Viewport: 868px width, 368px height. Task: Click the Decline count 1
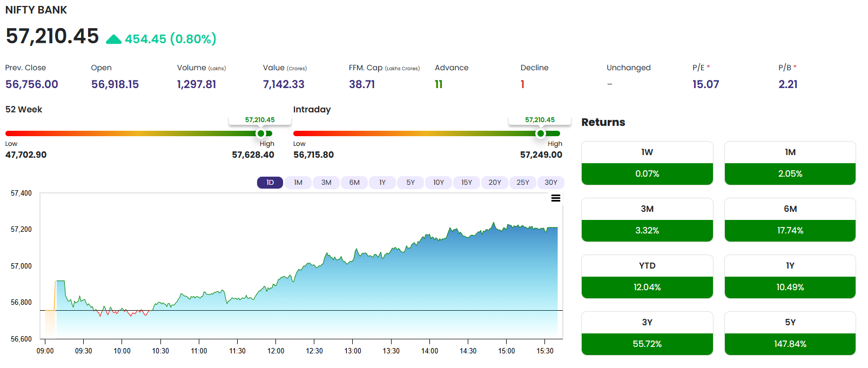pyautogui.click(x=522, y=84)
